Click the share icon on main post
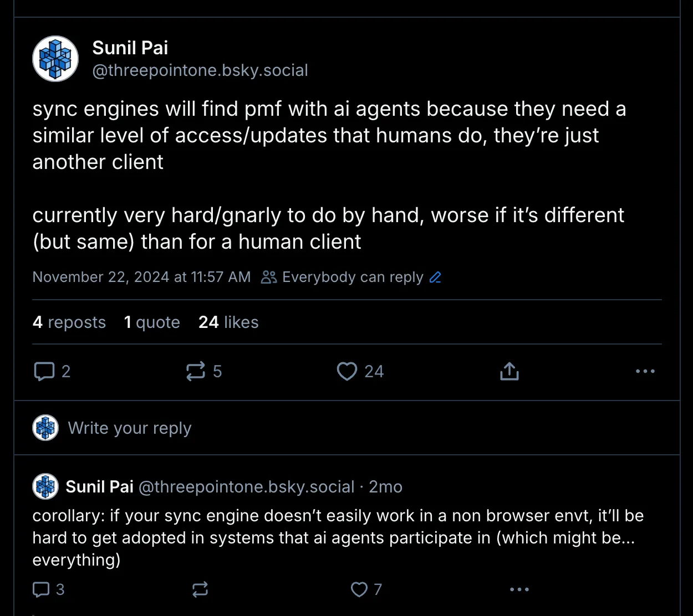Screen dimensions: 693x616 (x=509, y=371)
